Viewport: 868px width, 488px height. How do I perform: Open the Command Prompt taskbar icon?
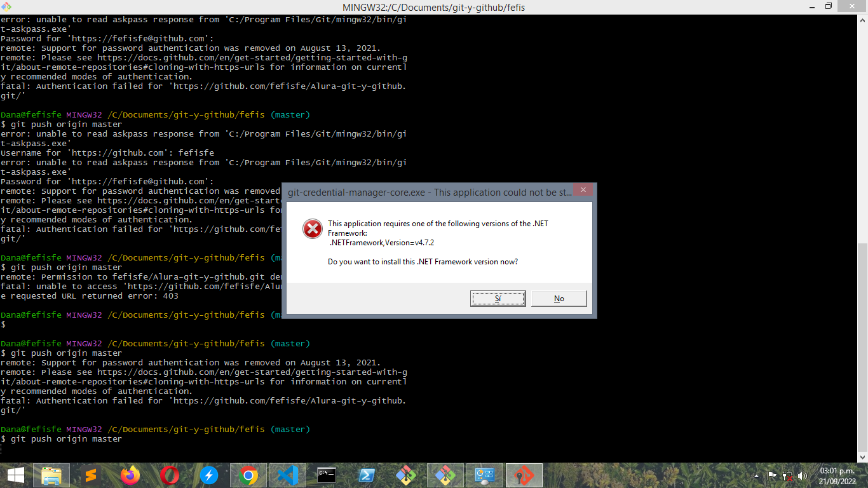327,475
